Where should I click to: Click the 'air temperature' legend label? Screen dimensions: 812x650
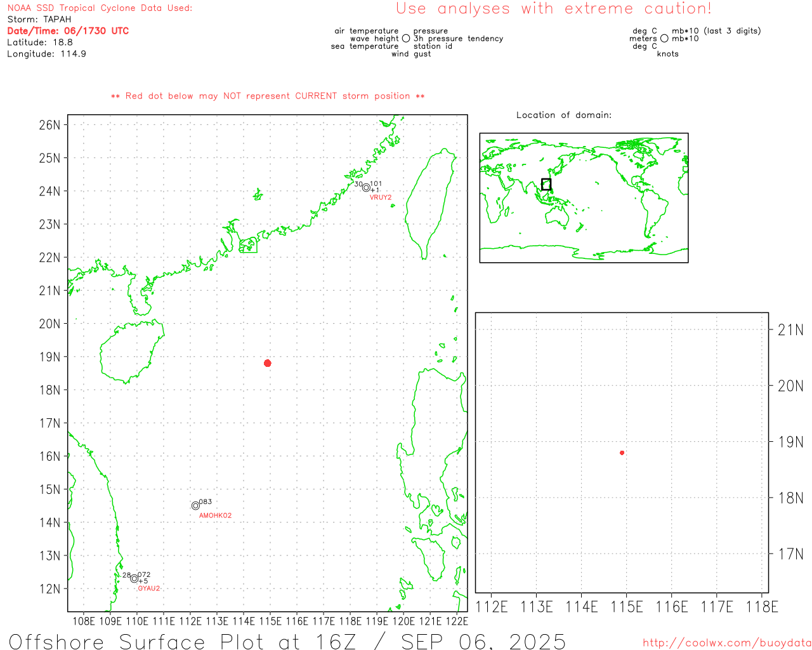[367, 31]
